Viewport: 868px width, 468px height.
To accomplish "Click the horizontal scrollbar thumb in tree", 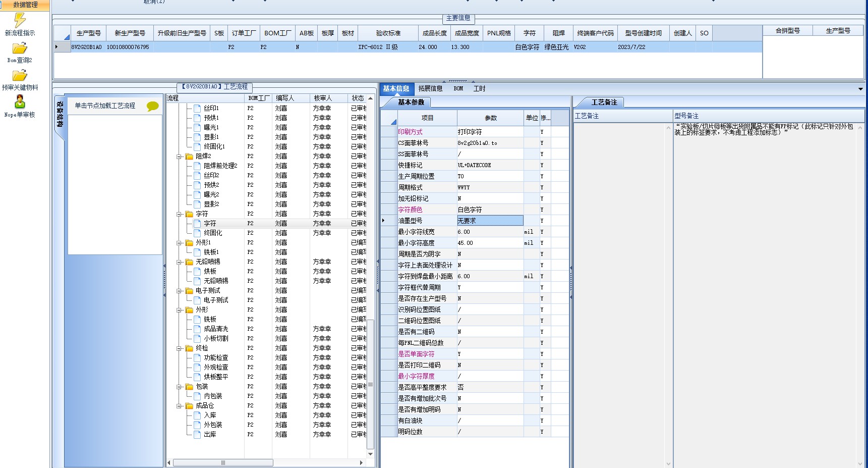I will (223, 462).
